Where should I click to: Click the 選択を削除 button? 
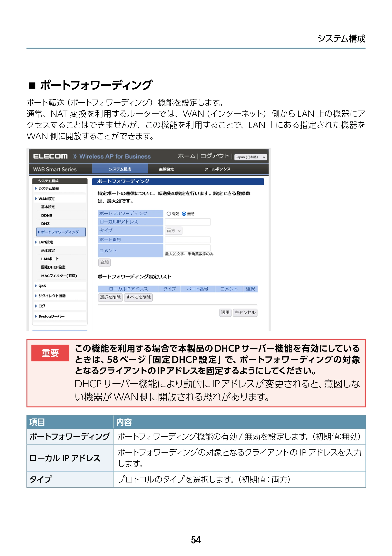110,297
